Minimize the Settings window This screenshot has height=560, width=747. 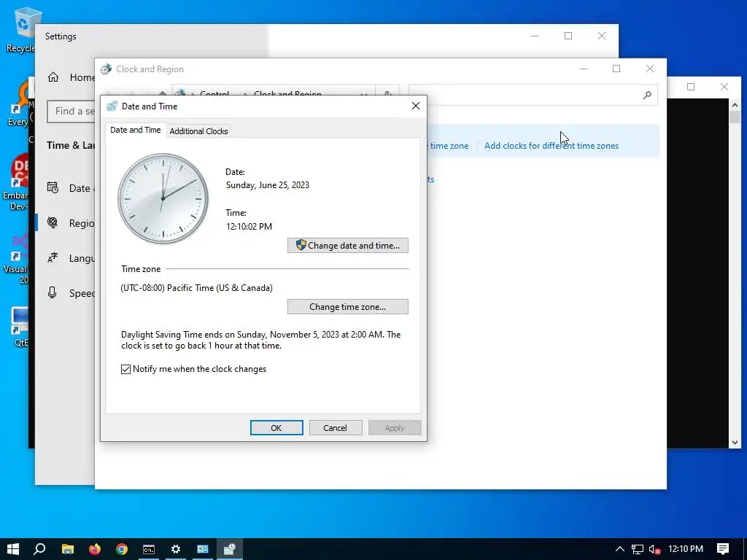tap(535, 36)
